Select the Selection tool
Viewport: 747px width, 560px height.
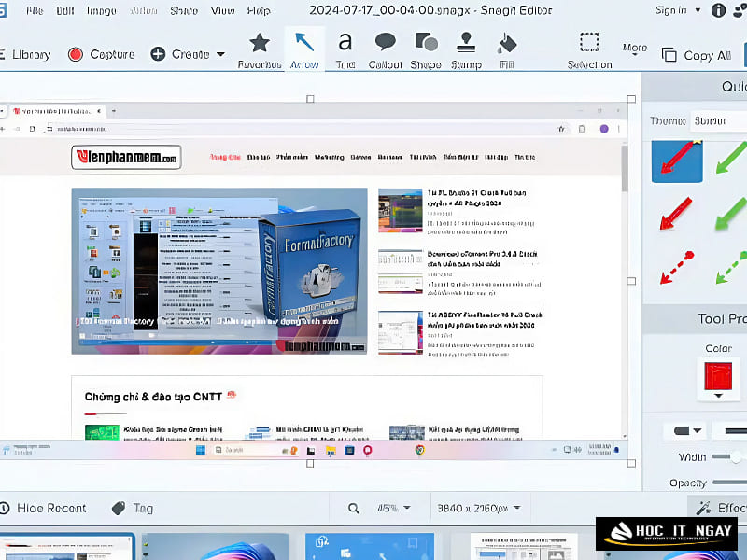[589, 50]
